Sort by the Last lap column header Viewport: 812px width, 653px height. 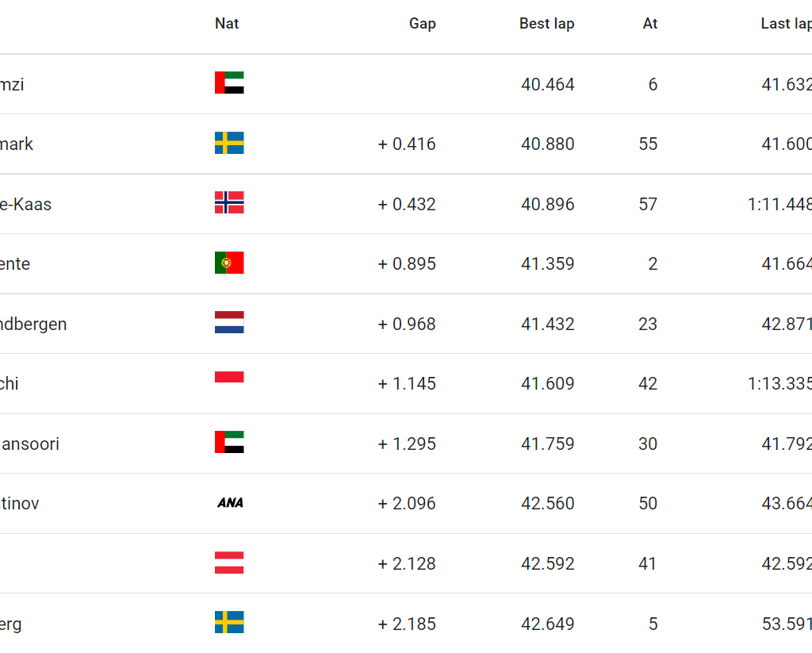[x=786, y=23]
